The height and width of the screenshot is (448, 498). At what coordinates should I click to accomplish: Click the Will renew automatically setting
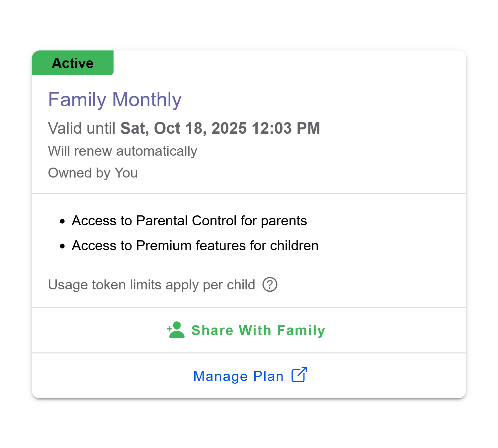[x=123, y=151]
